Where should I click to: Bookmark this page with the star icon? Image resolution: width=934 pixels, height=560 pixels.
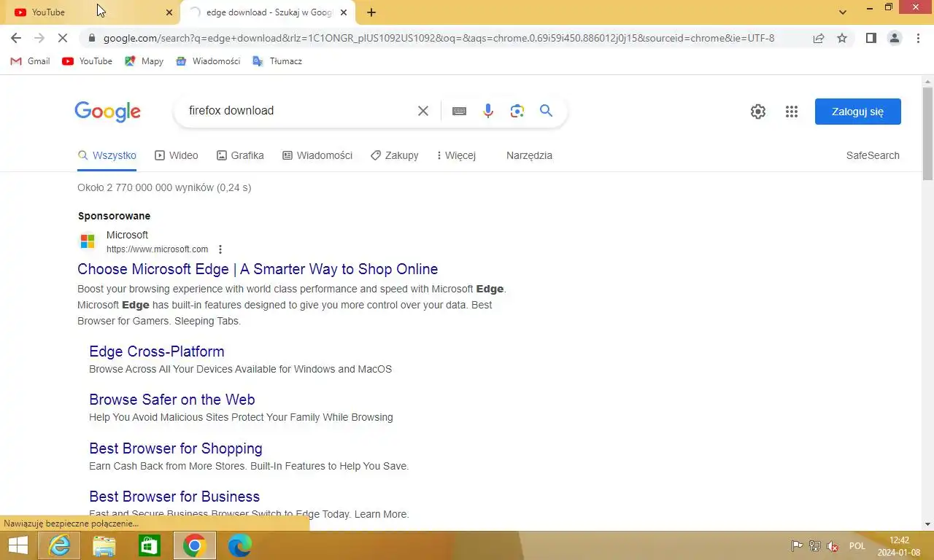tap(842, 38)
